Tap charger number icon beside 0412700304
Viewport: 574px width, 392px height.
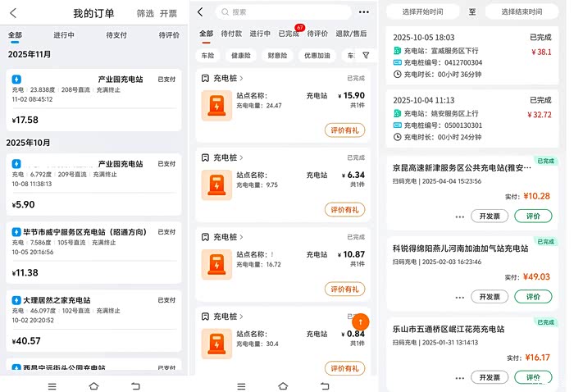pyautogui.click(x=397, y=62)
